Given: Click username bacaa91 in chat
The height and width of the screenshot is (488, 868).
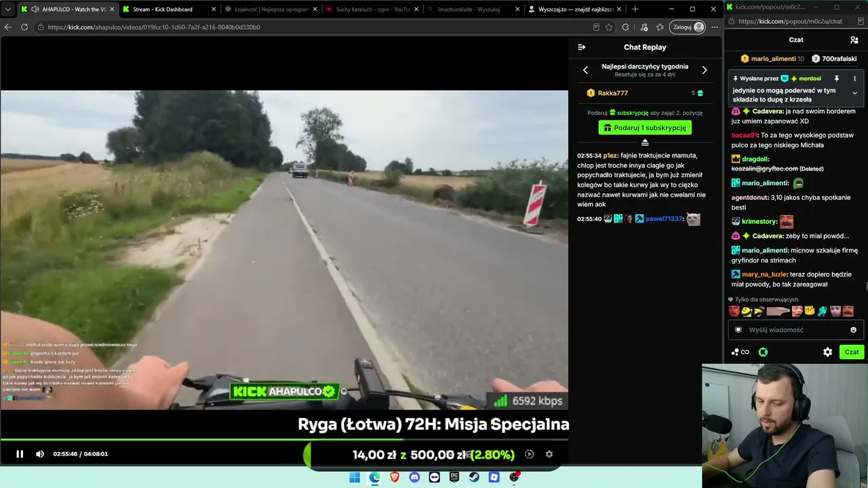Looking at the screenshot, I should (745, 136).
